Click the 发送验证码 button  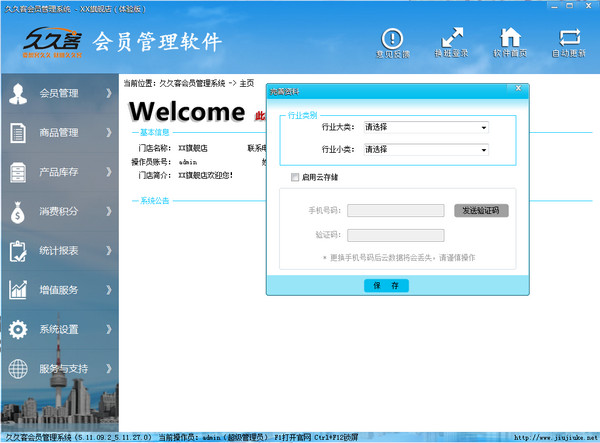482,211
